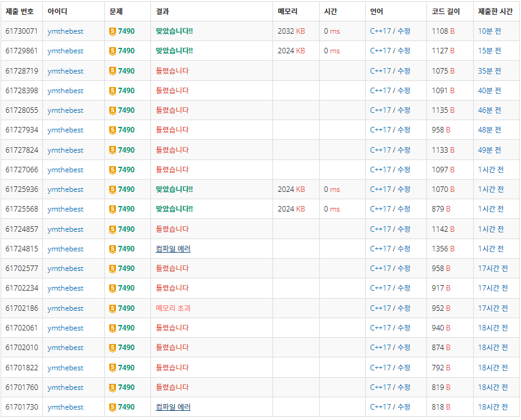Click 맞았습니다!! result of submission 61725936
521x420 pixels.
174,189
